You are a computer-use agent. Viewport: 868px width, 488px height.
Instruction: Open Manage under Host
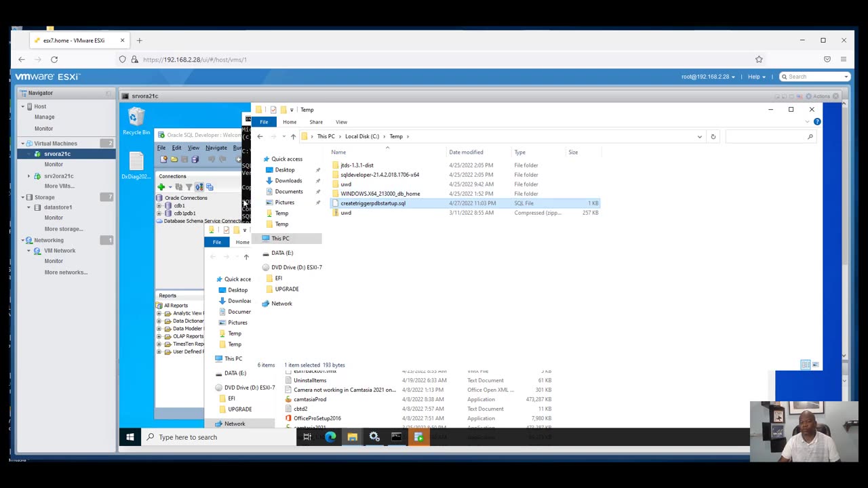point(45,117)
